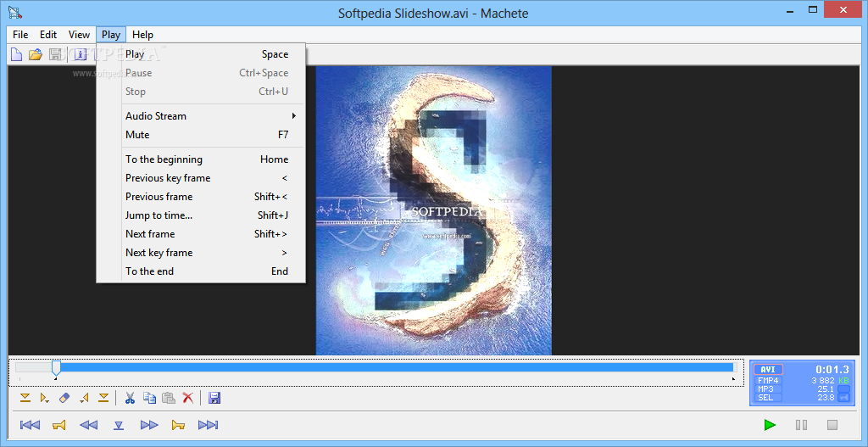Image resolution: width=868 pixels, height=447 pixels.
Task: Expand the Audio Stream submenu
Action: pos(201,115)
